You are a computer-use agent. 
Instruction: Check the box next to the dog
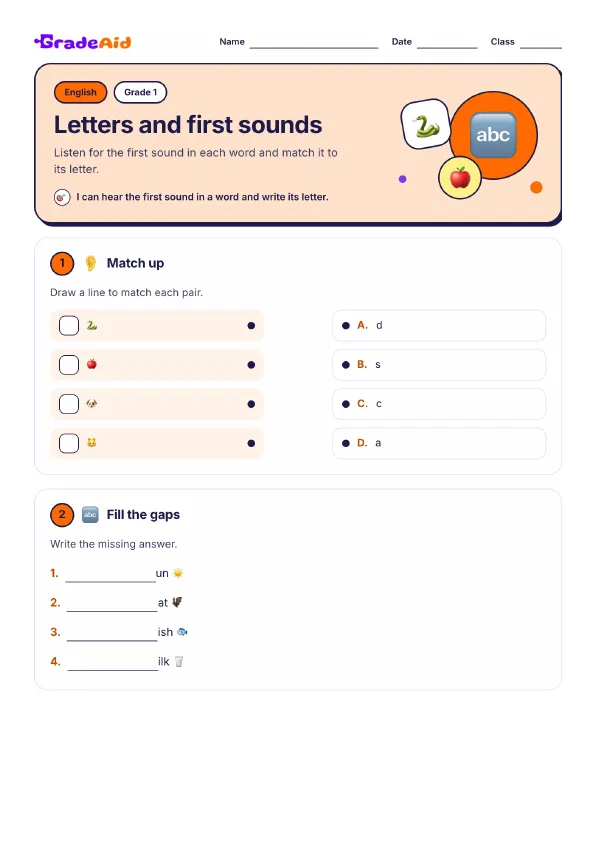coord(69,404)
